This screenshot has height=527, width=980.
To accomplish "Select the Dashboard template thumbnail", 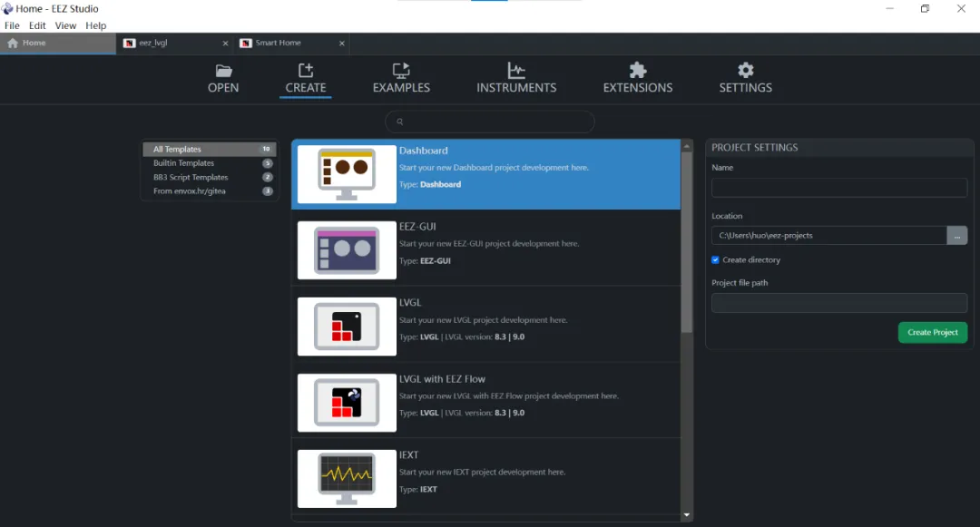I will [347, 174].
